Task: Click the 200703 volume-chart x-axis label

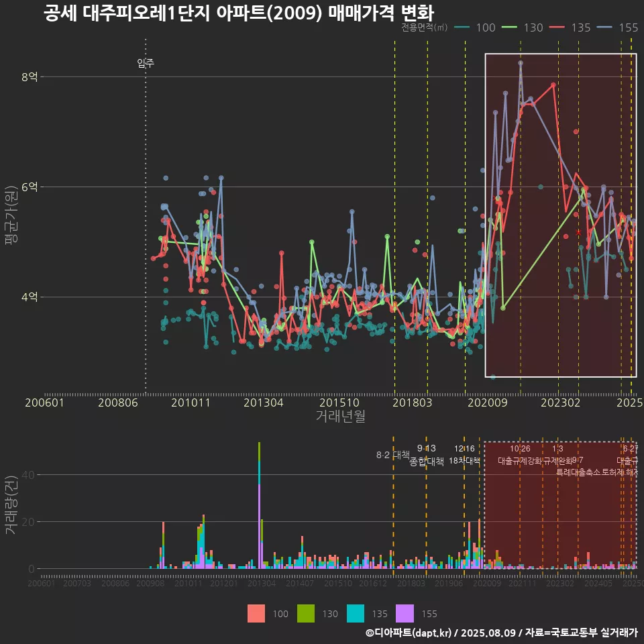Action: pyautogui.click(x=76, y=583)
